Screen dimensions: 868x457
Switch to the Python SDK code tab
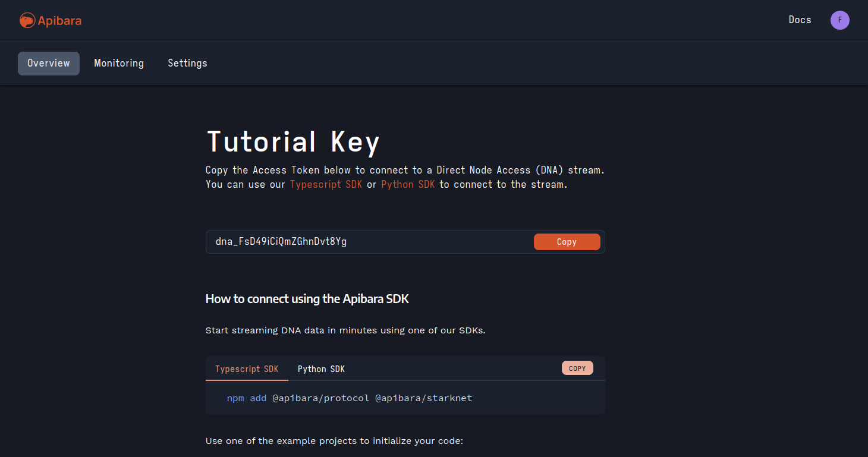pos(321,369)
